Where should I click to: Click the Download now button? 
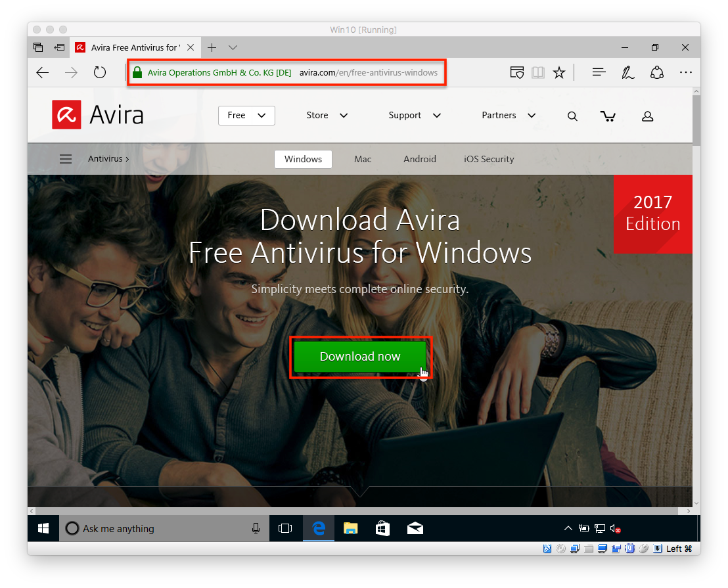click(x=359, y=356)
